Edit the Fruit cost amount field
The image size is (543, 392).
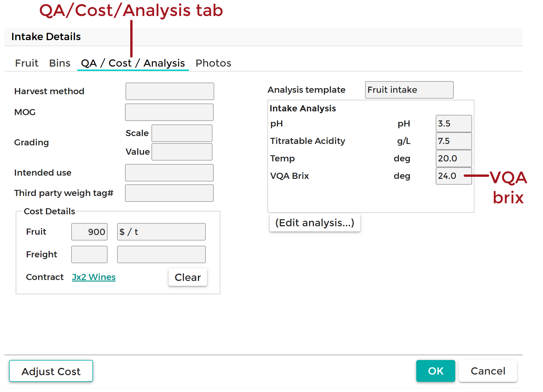click(x=89, y=232)
